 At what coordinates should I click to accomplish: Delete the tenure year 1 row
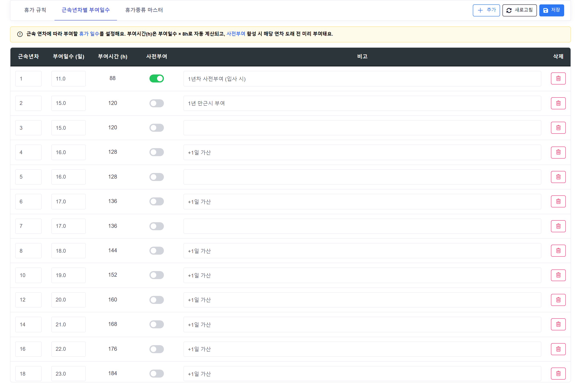(558, 78)
